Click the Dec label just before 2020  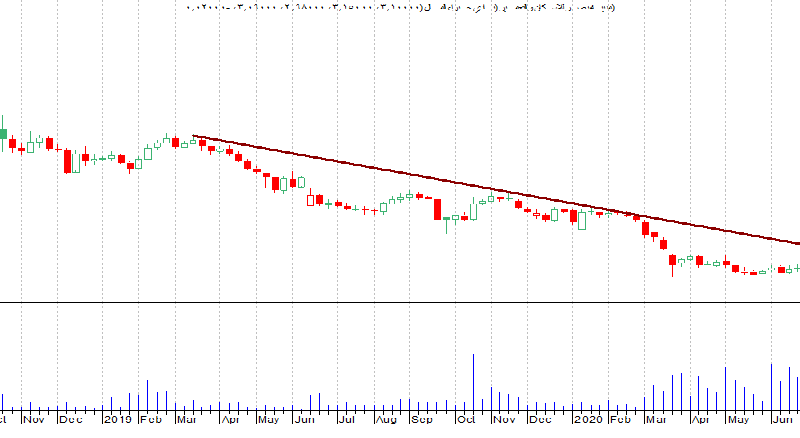pyautogui.click(x=540, y=420)
